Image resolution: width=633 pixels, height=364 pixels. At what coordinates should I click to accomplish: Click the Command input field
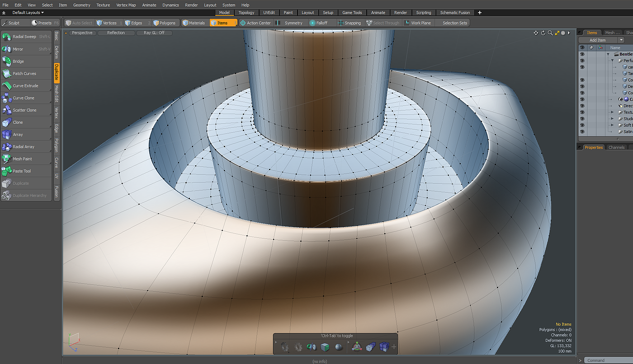608,360
